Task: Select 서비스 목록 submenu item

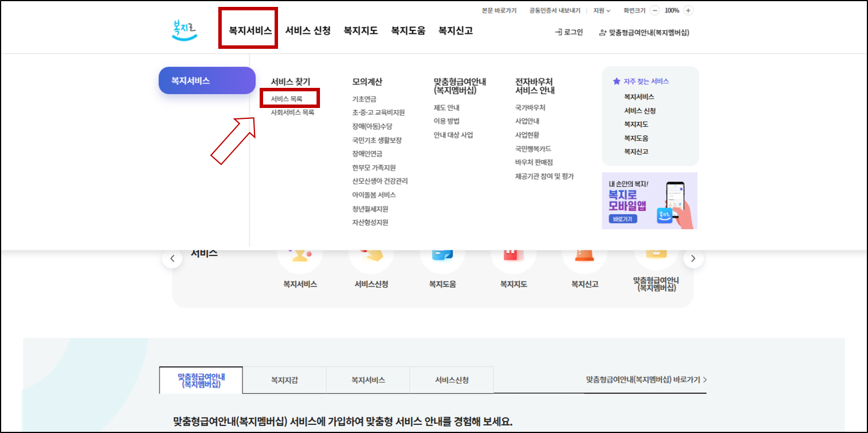Action: click(x=287, y=99)
